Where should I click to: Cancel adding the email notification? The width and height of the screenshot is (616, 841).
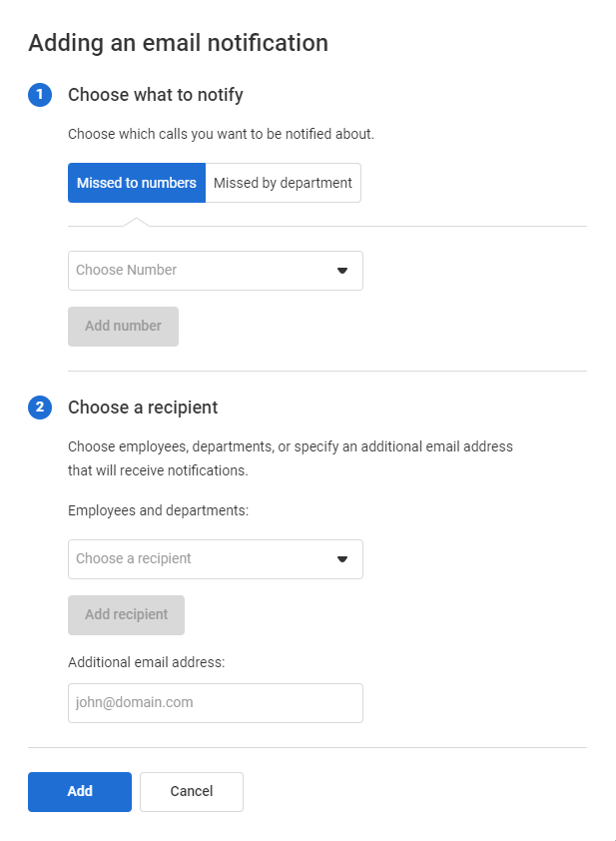pyautogui.click(x=192, y=792)
